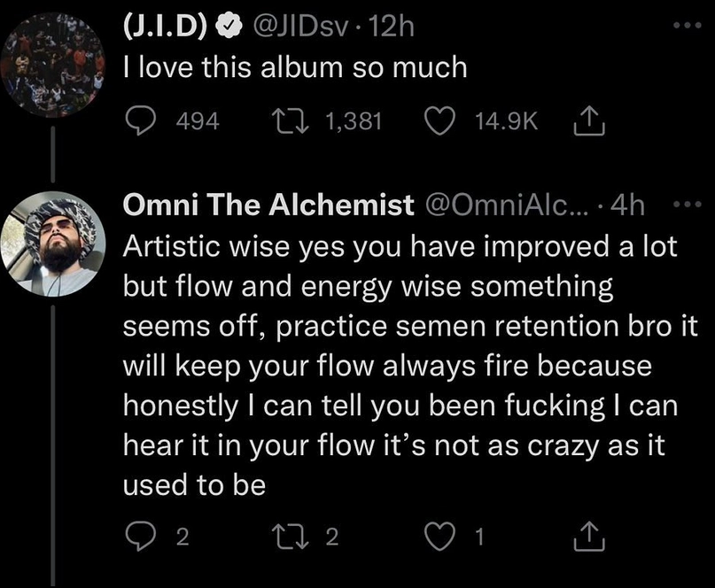Click the (J.I.D) display name

tap(166, 28)
